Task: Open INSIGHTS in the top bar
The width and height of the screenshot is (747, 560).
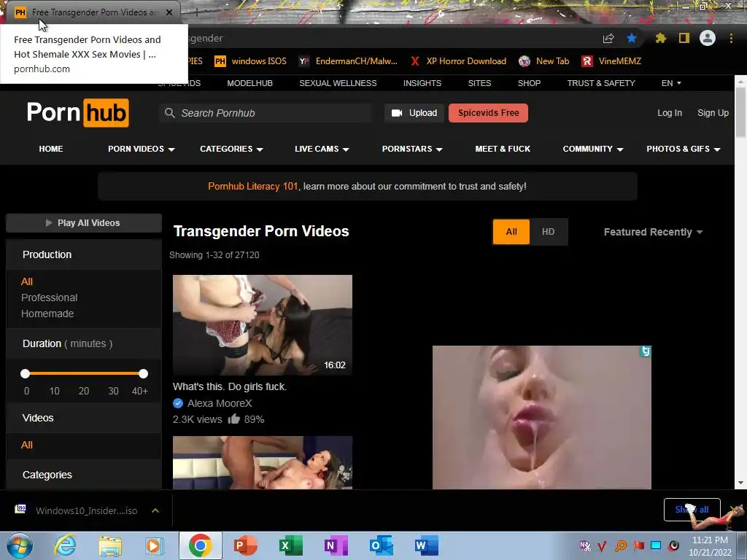Action: coord(422,83)
